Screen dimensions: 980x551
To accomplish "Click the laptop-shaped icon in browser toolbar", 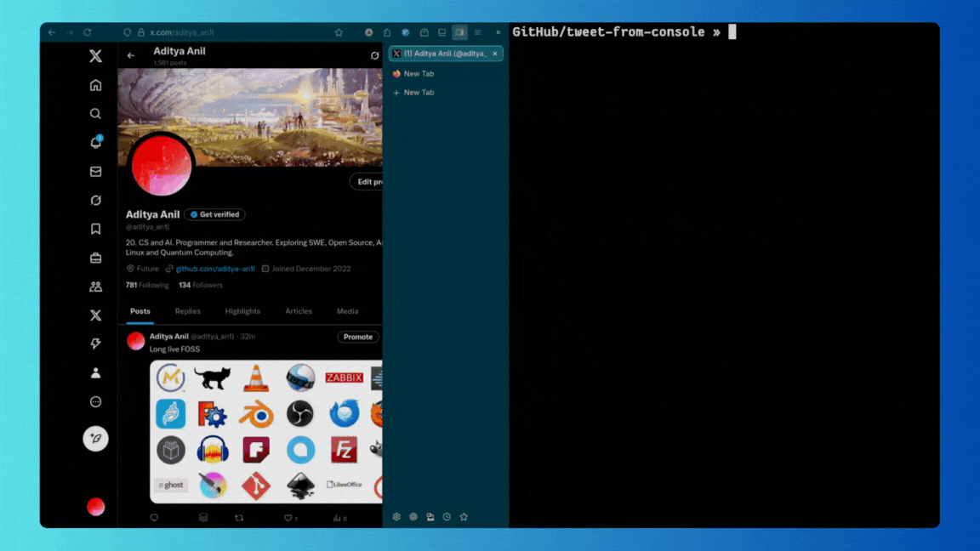I will click(x=442, y=32).
